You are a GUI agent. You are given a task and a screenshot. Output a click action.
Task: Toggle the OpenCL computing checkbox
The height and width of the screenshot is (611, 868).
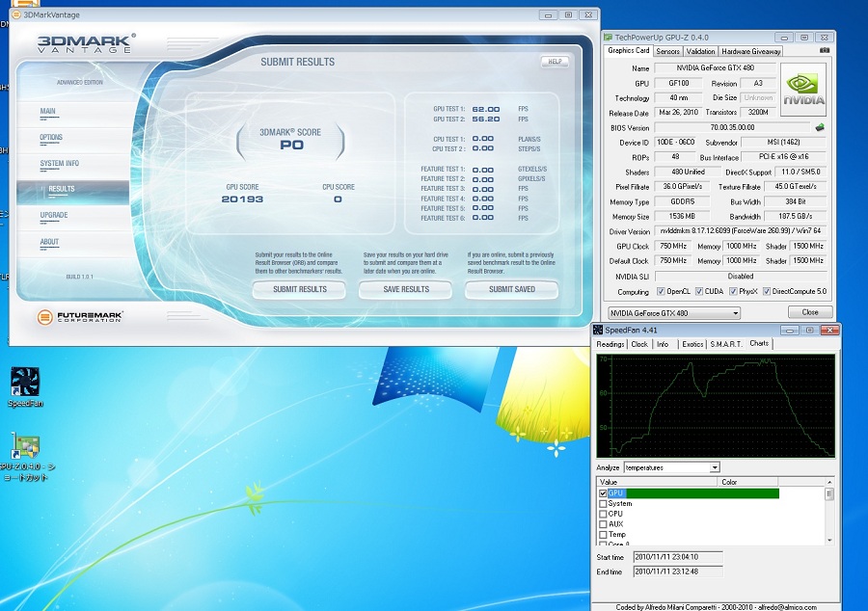point(661,291)
